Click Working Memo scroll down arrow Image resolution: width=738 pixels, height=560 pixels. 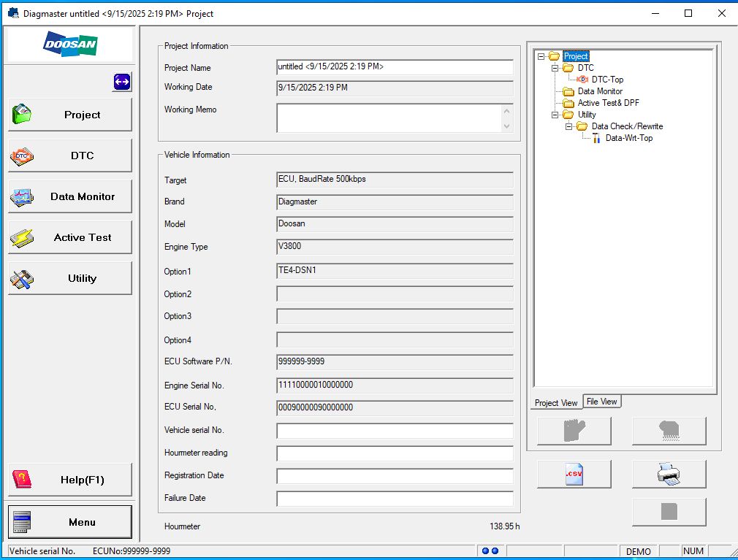point(507,126)
